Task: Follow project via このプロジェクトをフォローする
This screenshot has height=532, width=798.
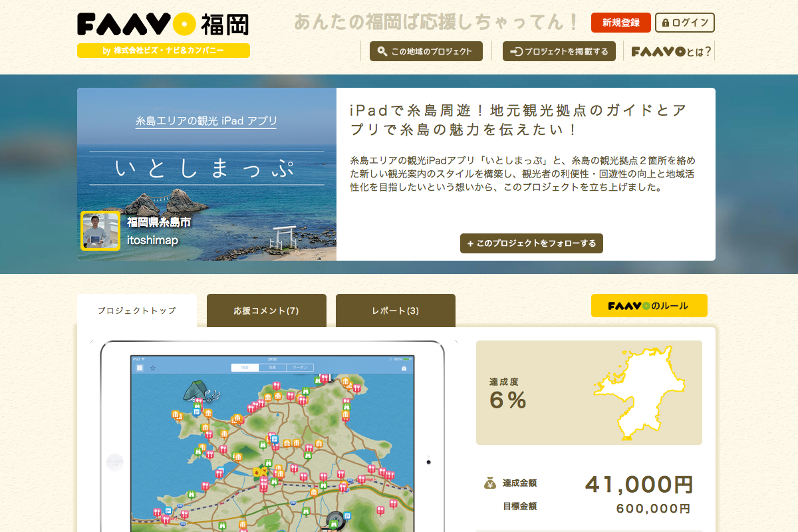Action: 531,243
